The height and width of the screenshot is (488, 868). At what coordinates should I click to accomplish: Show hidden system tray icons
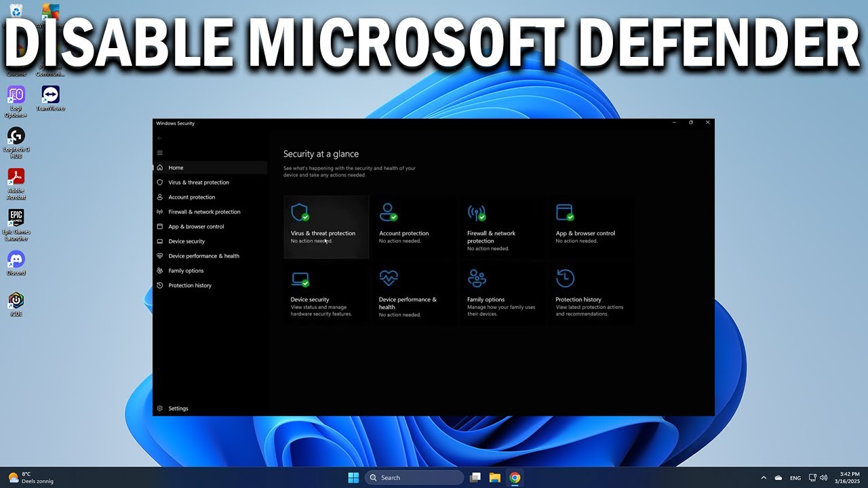764,478
